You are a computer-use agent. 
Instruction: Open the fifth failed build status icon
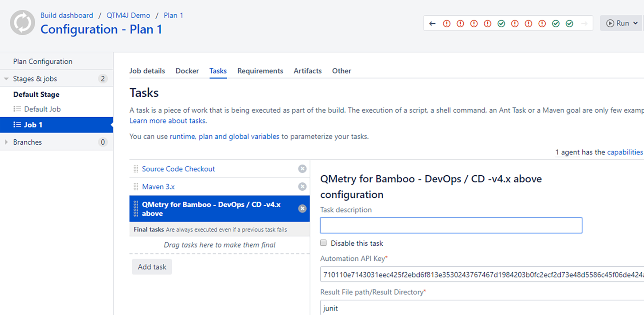point(515,23)
